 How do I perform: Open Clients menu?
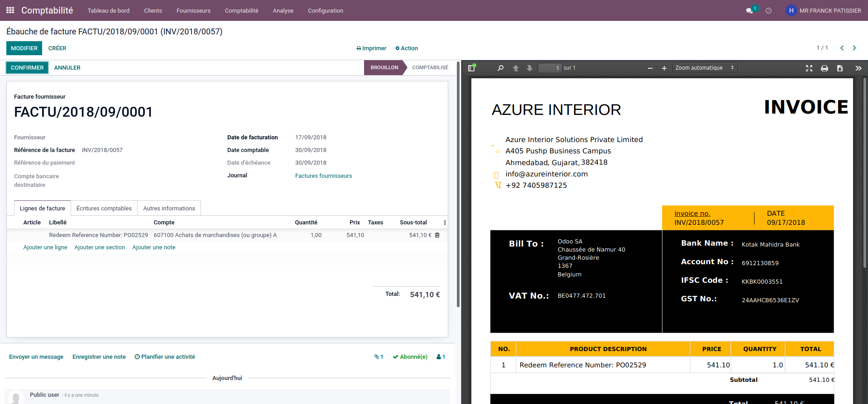click(x=153, y=10)
